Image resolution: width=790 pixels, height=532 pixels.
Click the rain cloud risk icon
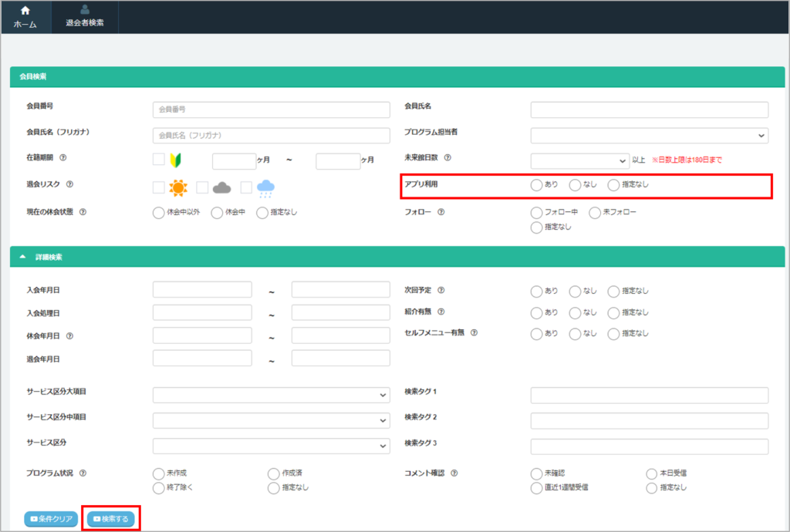[266, 187]
